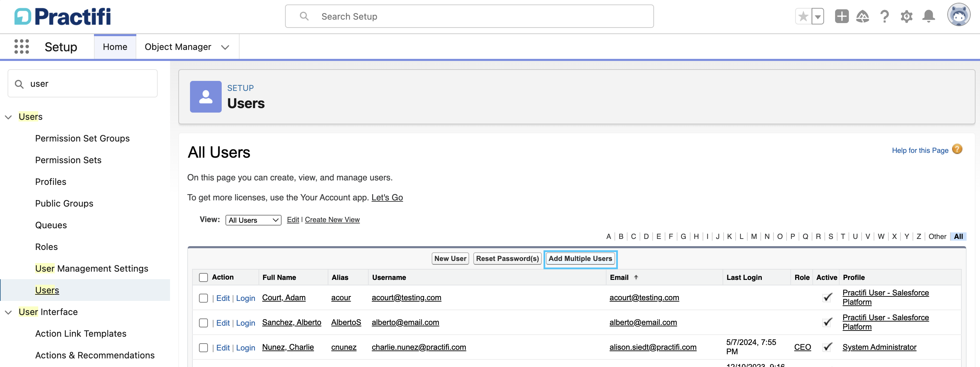980x367 pixels.
Task: Click the Let's Go link
Action: pyautogui.click(x=387, y=197)
